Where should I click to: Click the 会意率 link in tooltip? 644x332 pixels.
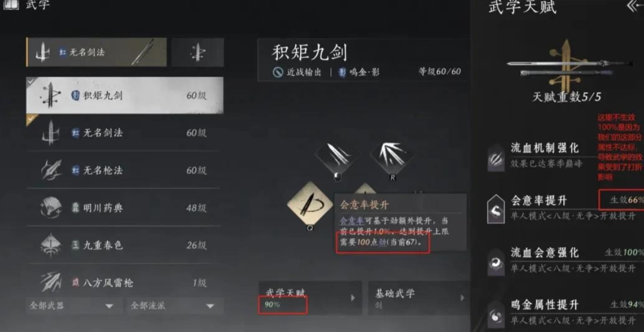point(349,221)
